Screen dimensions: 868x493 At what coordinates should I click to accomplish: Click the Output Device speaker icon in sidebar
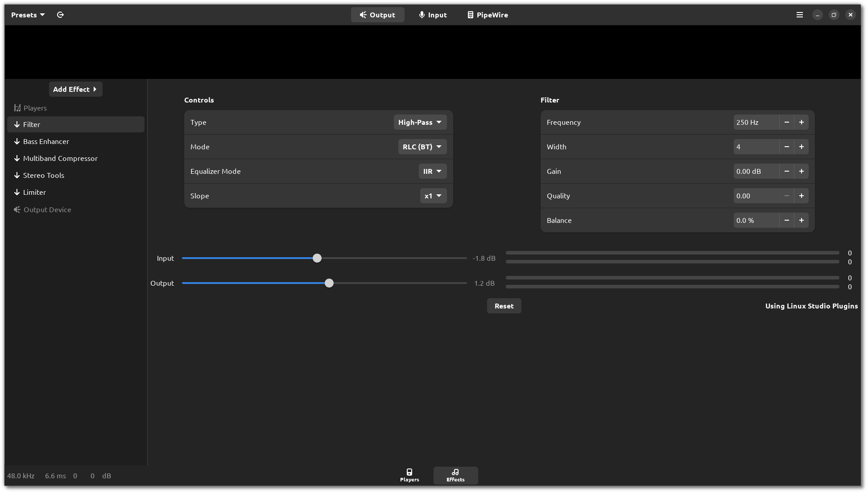click(17, 210)
